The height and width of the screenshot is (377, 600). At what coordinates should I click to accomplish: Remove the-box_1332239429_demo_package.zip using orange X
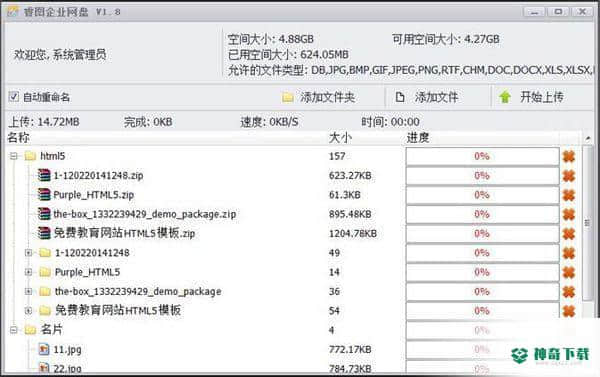point(569,214)
